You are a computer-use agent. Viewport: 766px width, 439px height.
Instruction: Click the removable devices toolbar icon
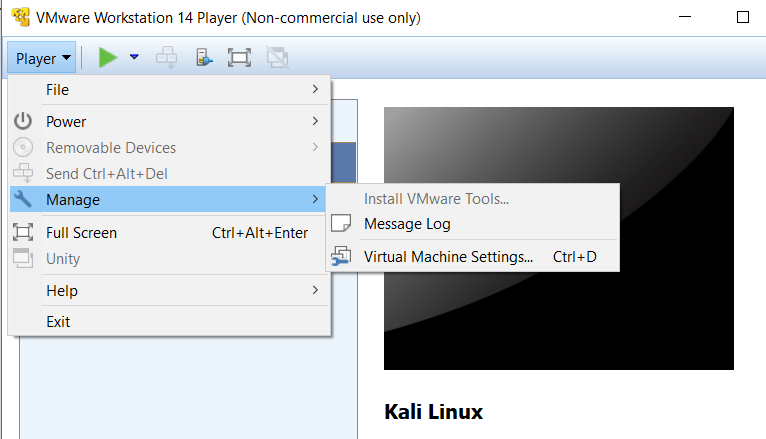tap(204, 58)
